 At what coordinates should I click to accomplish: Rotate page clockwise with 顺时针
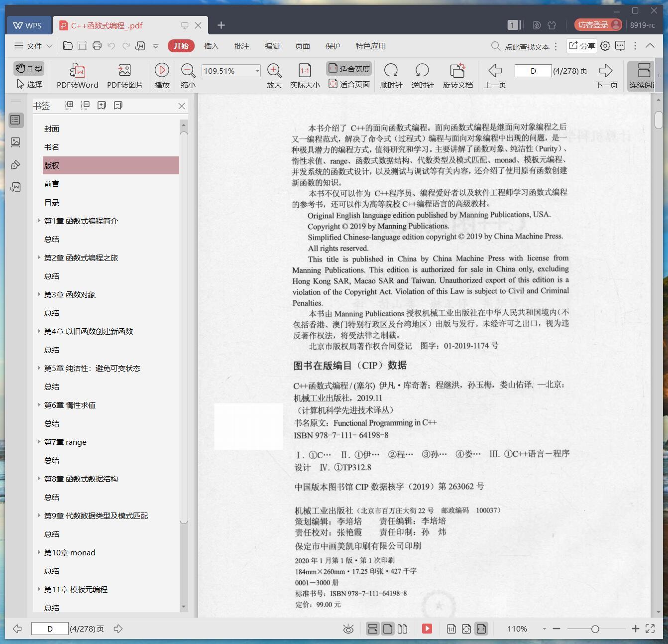tap(391, 76)
